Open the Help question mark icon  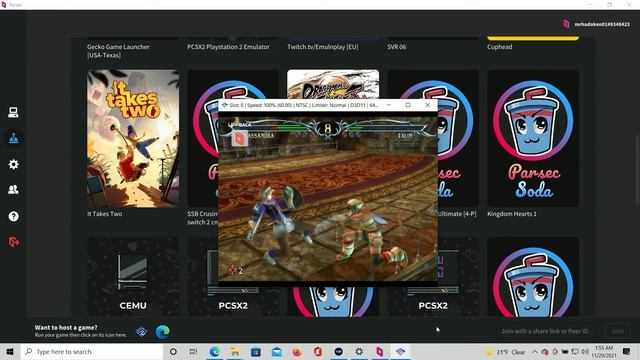tap(13, 216)
